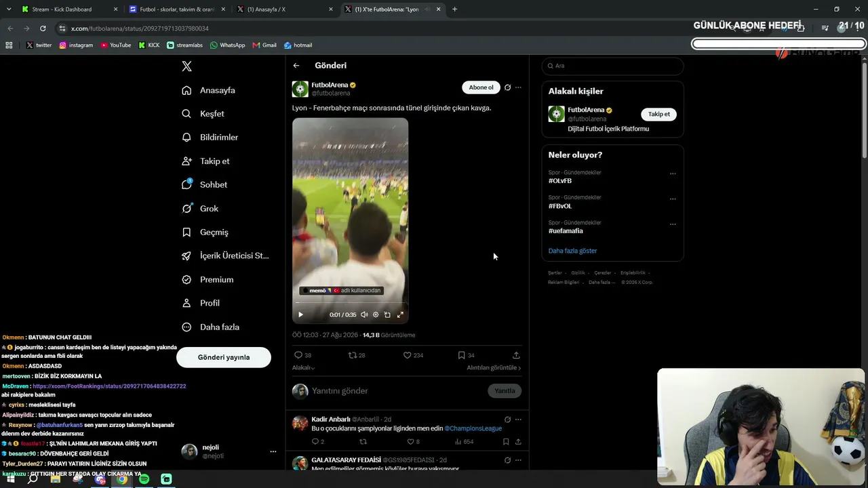This screenshot has width=868, height=488.
Task: Reply icon with 38 comments
Action: coord(298,355)
